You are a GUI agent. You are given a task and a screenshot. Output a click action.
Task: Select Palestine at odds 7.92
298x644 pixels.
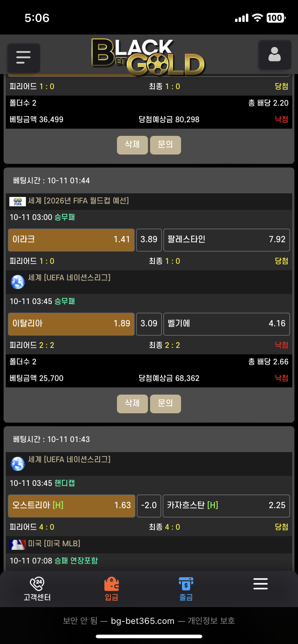(226, 240)
